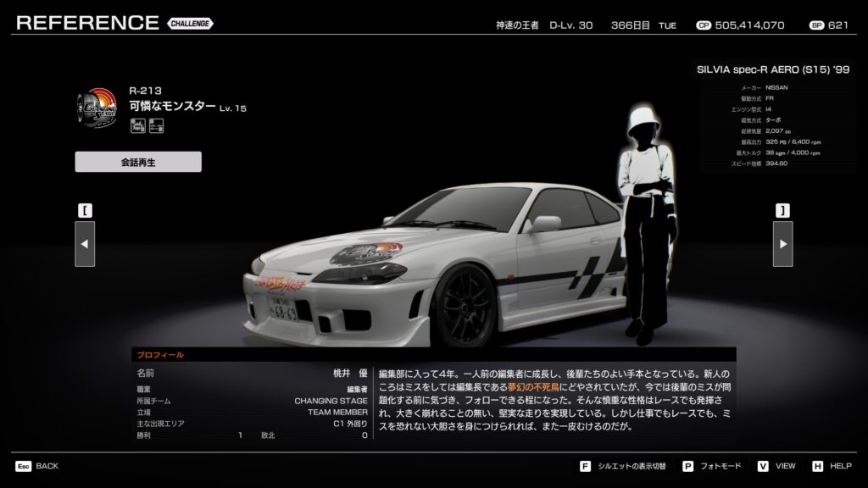868x488 pixels.
Task: Select the プロフィール profile header
Action: 161,355
